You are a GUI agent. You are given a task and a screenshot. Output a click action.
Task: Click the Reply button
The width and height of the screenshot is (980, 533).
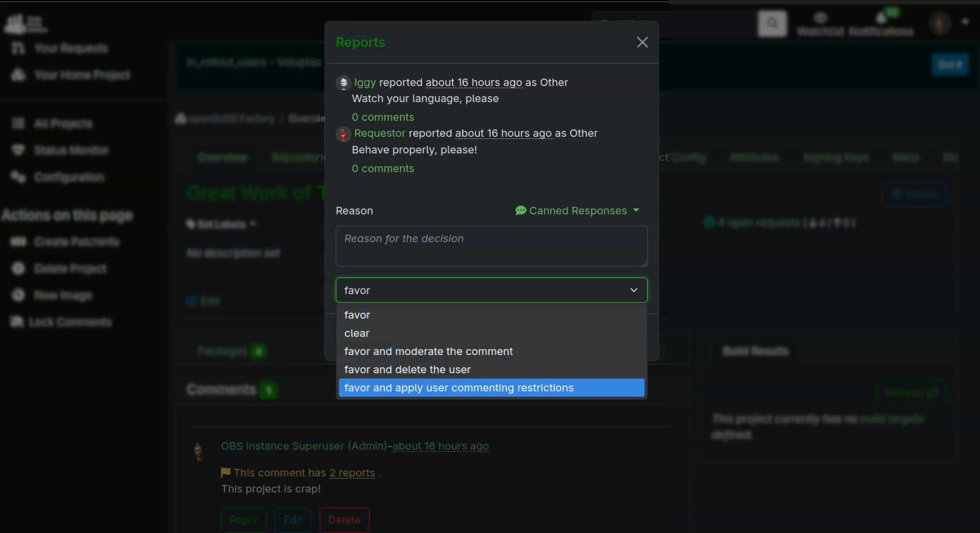[244, 520]
